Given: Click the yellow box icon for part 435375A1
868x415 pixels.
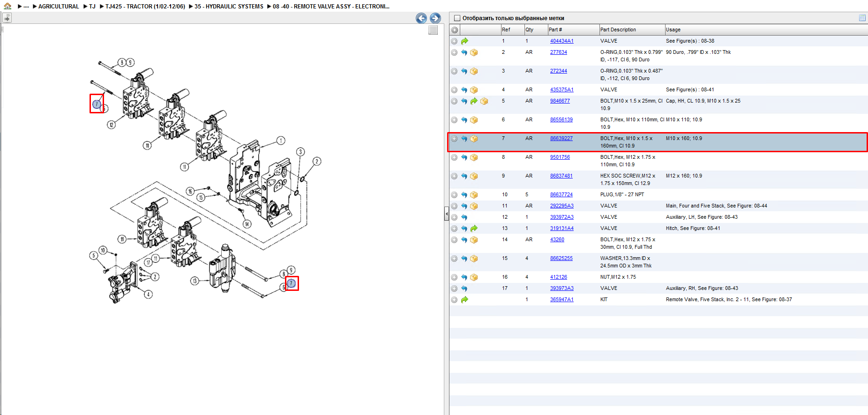Looking at the screenshot, I should [x=474, y=90].
